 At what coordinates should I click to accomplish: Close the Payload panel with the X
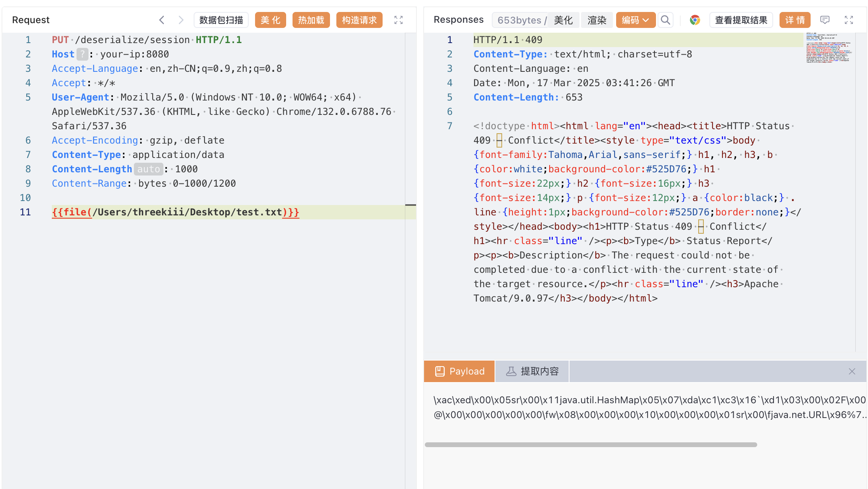pos(852,371)
